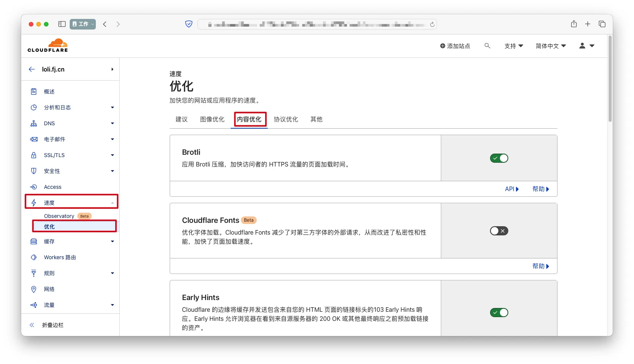Show the tab overview icon
The image size is (634, 364).
pyautogui.click(x=602, y=24)
